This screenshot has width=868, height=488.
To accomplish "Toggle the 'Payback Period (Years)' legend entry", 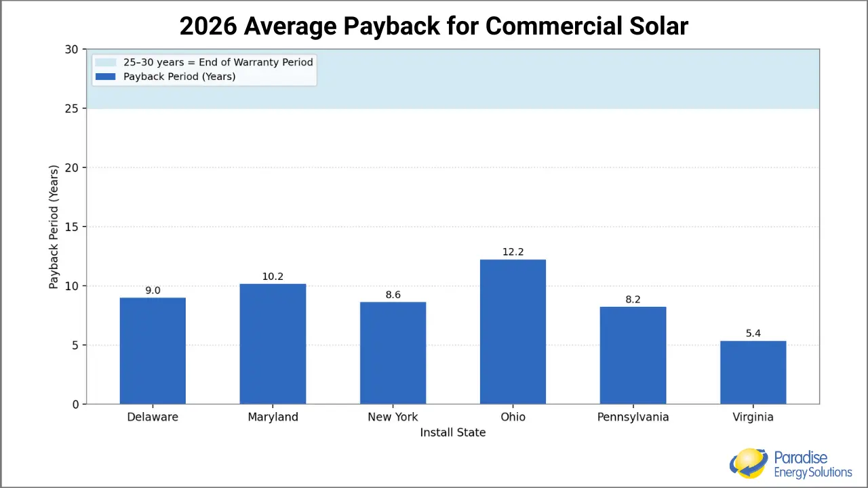I will coord(179,76).
